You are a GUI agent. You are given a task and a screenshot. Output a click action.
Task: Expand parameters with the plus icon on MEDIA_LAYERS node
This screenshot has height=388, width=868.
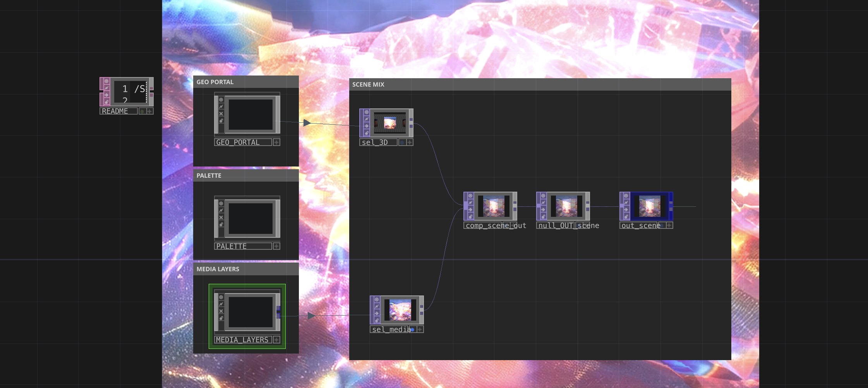(x=277, y=340)
